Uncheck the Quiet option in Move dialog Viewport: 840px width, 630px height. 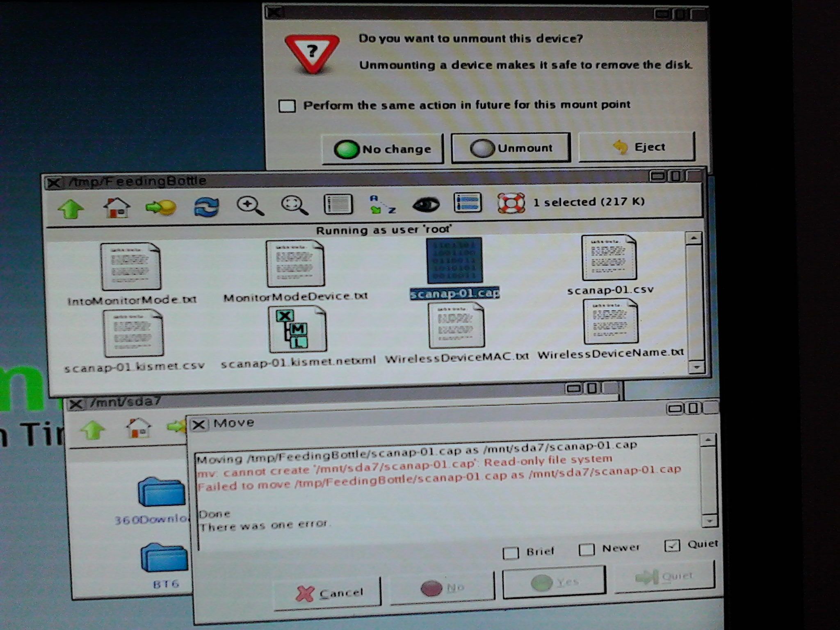tap(672, 546)
